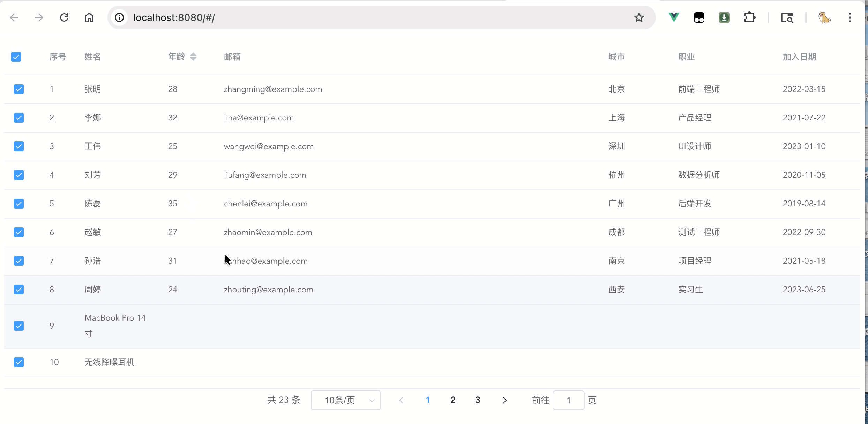Open the home page icon

click(89, 17)
